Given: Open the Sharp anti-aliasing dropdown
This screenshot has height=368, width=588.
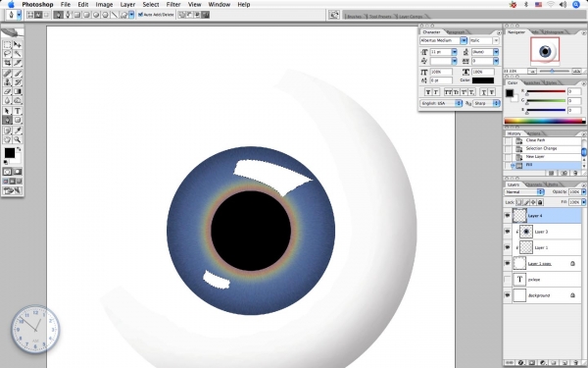Looking at the screenshot, I should click(486, 103).
